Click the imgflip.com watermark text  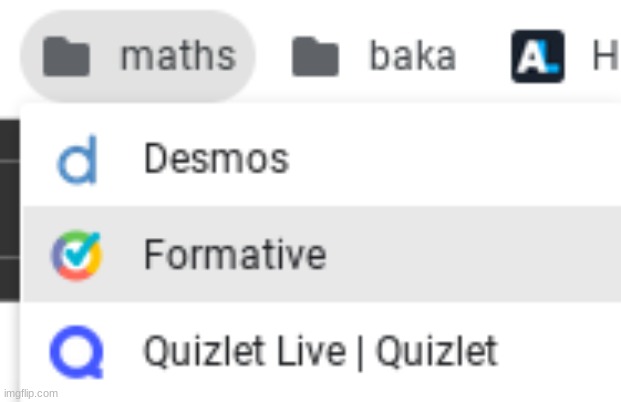30,393
